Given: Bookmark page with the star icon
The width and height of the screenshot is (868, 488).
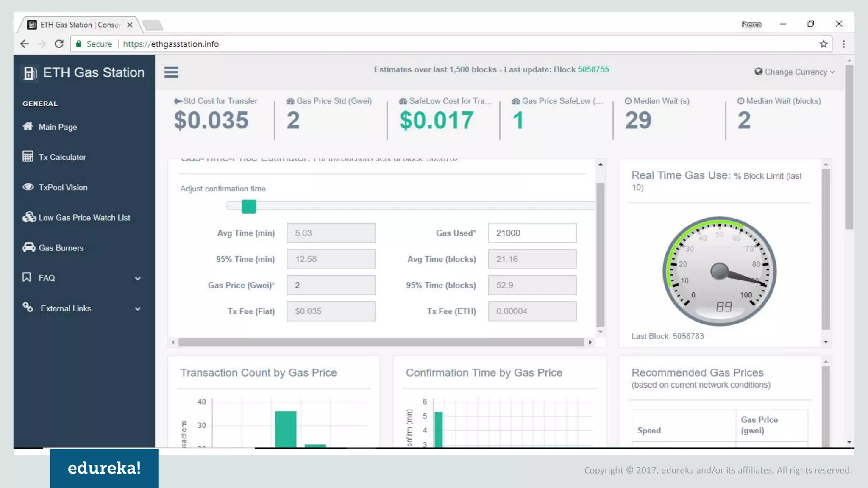Looking at the screenshot, I should [x=823, y=44].
